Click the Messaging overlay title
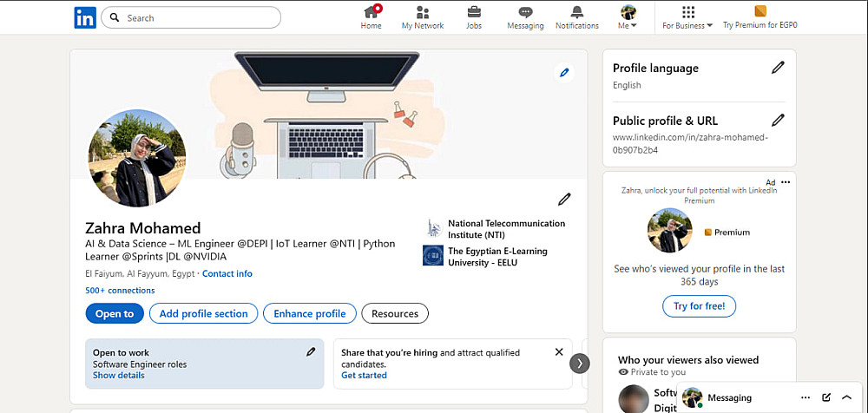The height and width of the screenshot is (413, 868). click(730, 397)
